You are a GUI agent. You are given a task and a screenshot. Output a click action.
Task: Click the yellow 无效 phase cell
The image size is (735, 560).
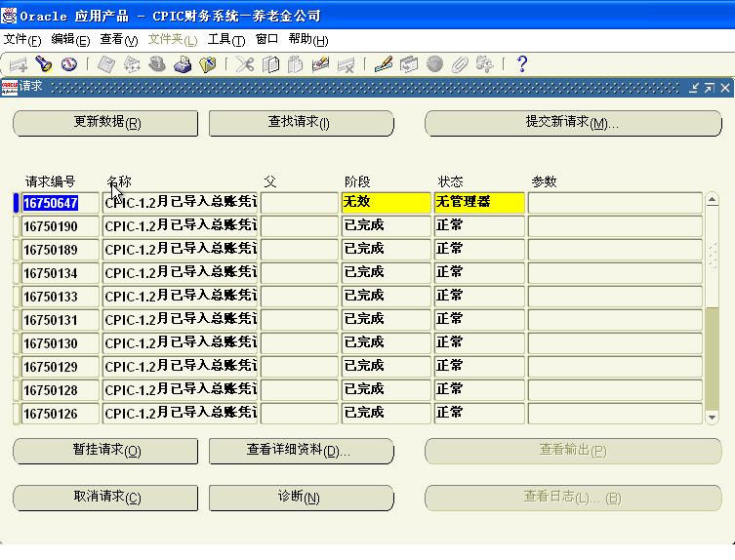[x=386, y=203]
